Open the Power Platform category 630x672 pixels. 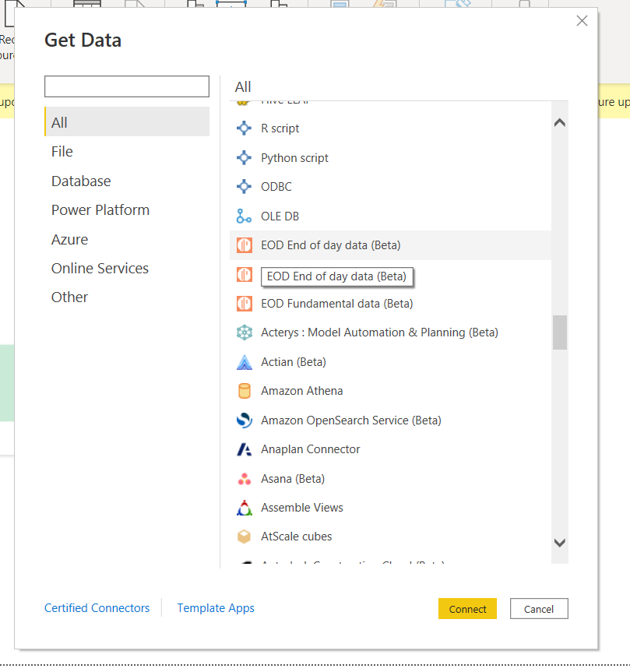tap(127, 210)
